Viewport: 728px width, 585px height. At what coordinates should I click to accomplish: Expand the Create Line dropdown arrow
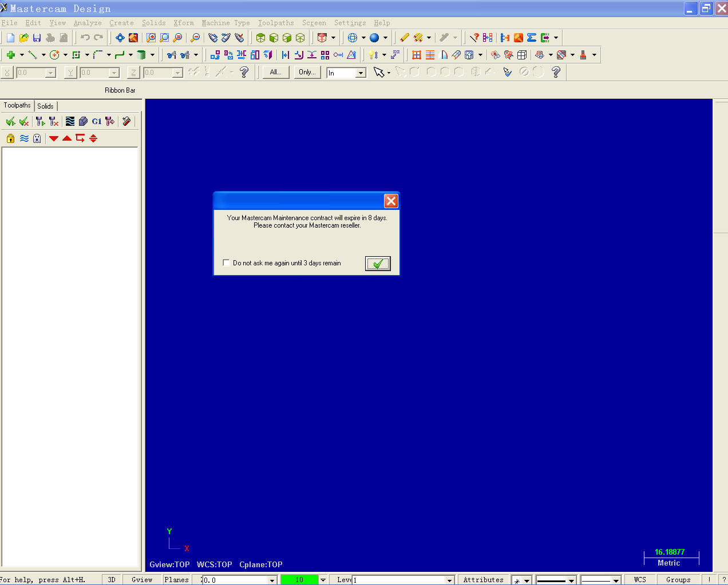(x=43, y=55)
